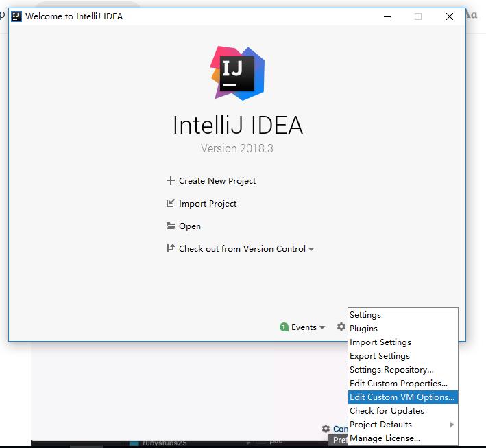The width and height of the screenshot is (486, 448).
Task: Select Import Project
Action: coord(208,204)
